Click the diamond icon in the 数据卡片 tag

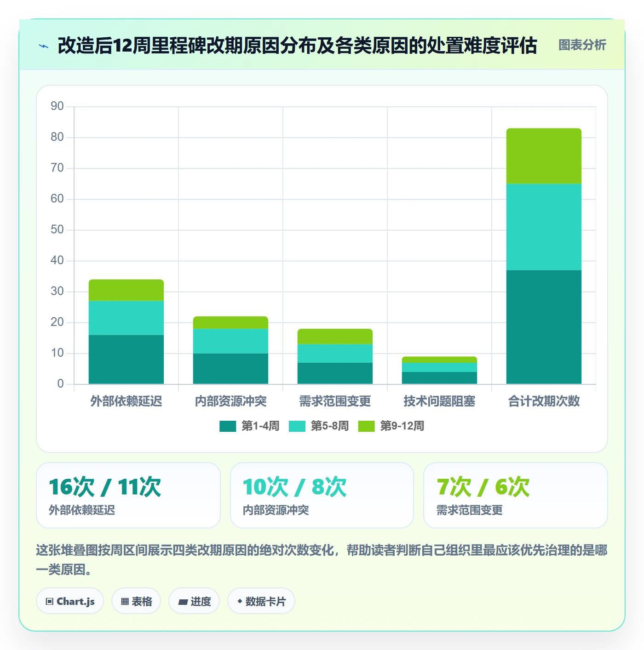click(240, 601)
